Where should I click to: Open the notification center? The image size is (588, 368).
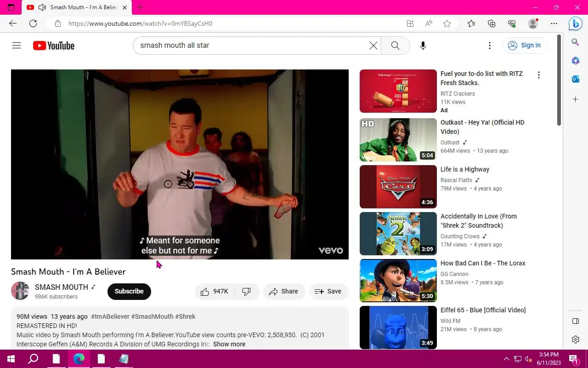tap(573, 359)
